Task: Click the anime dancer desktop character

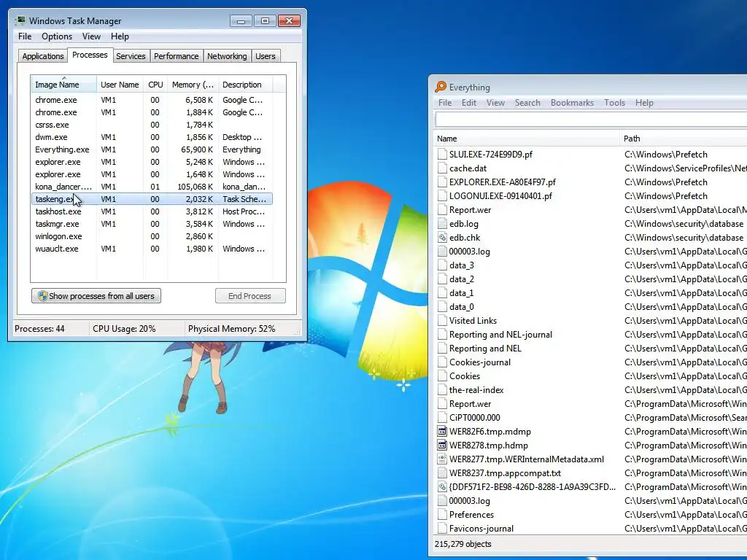Action: click(x=203, y=376)
